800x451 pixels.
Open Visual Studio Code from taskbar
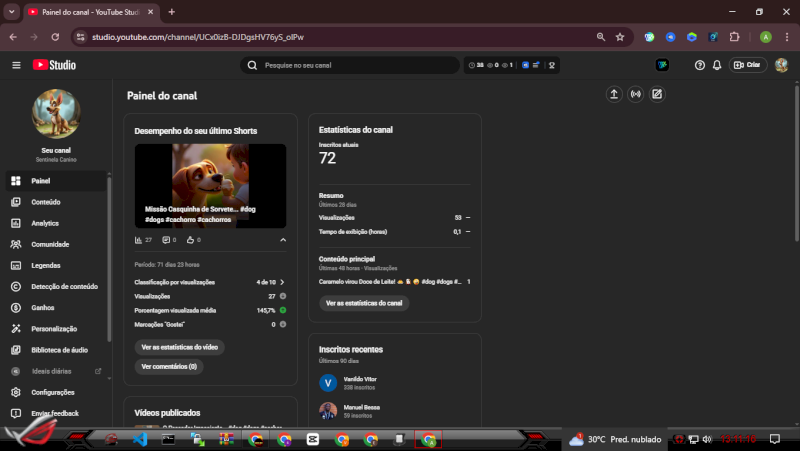140,439
